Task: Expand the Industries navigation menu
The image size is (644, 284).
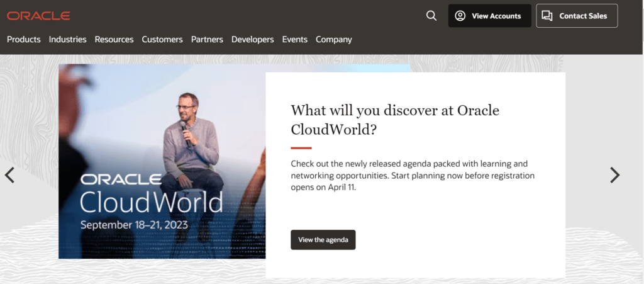Action: coord(67,39)
